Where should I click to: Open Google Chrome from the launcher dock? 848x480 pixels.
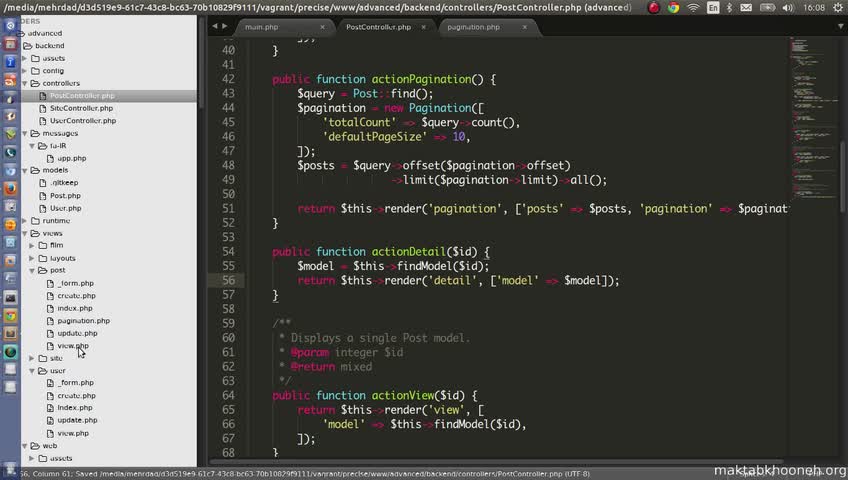pos(10,316)
